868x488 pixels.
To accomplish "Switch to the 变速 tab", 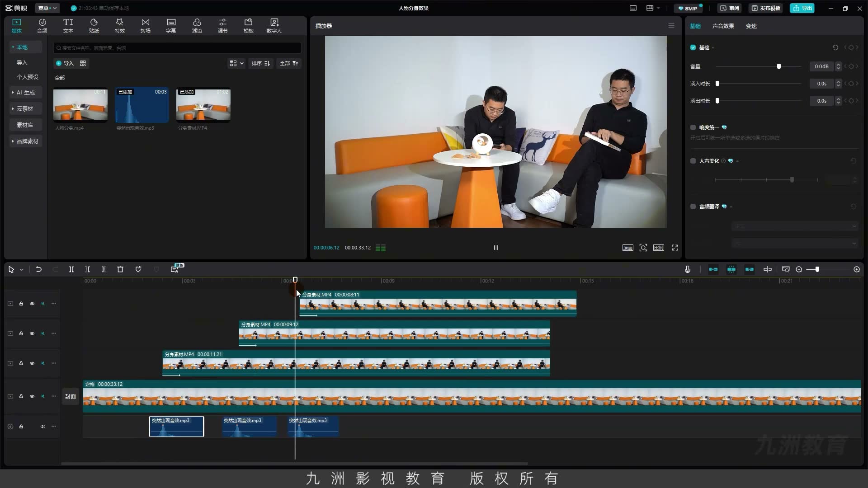I will [751, 26].
